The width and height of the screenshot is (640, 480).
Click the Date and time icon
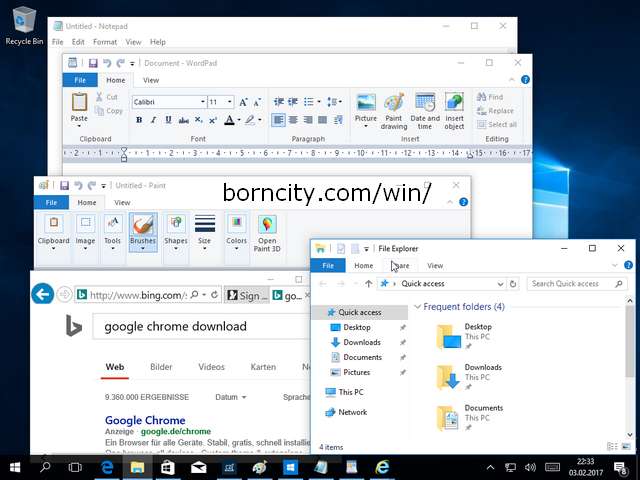pyautogui.click(x=425, y=110)
